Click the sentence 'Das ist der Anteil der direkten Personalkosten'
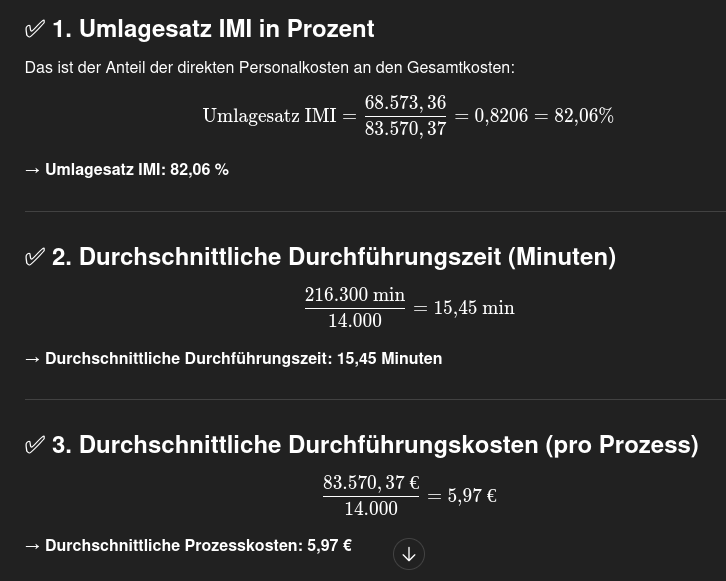The height and width of the screenshot is (581, 726). pos(270,68)
